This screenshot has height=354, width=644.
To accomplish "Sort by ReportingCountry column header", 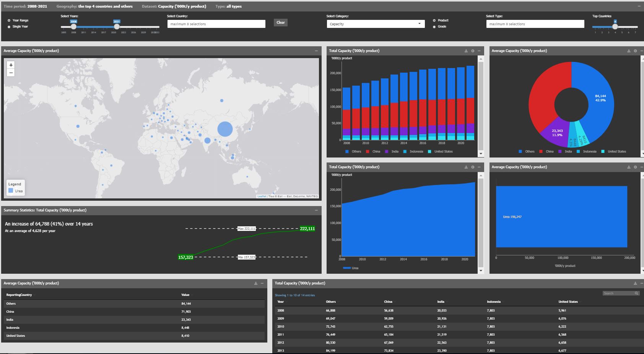I will pyautogui.click(x=19, y=295).
